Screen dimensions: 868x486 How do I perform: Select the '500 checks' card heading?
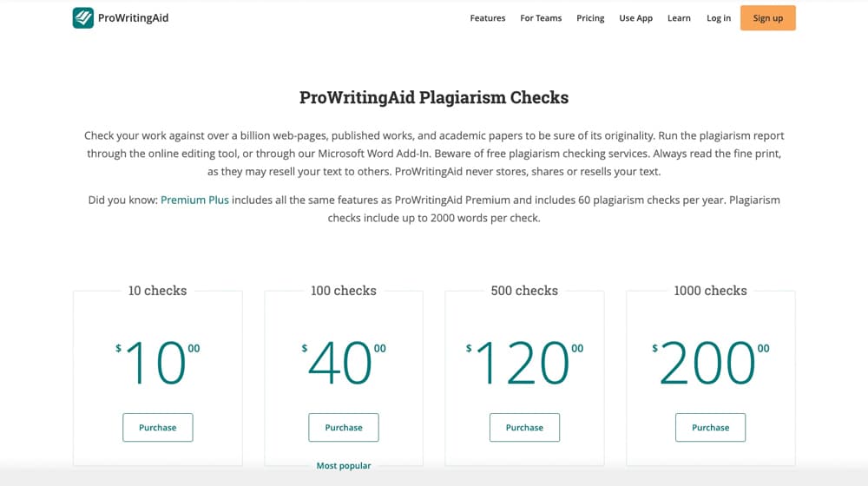[x=524, y=291]
